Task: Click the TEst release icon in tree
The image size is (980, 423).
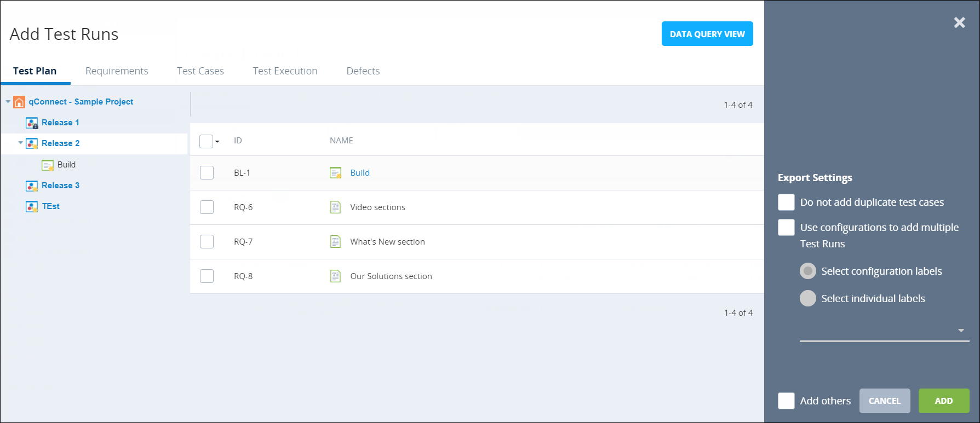Action: click(x=32, y=207)
